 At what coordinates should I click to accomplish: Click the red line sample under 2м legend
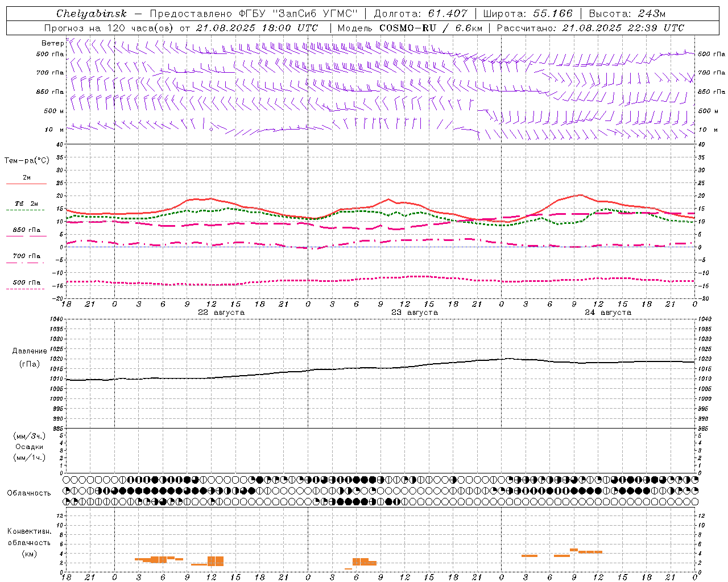click(x=26, y=184)
